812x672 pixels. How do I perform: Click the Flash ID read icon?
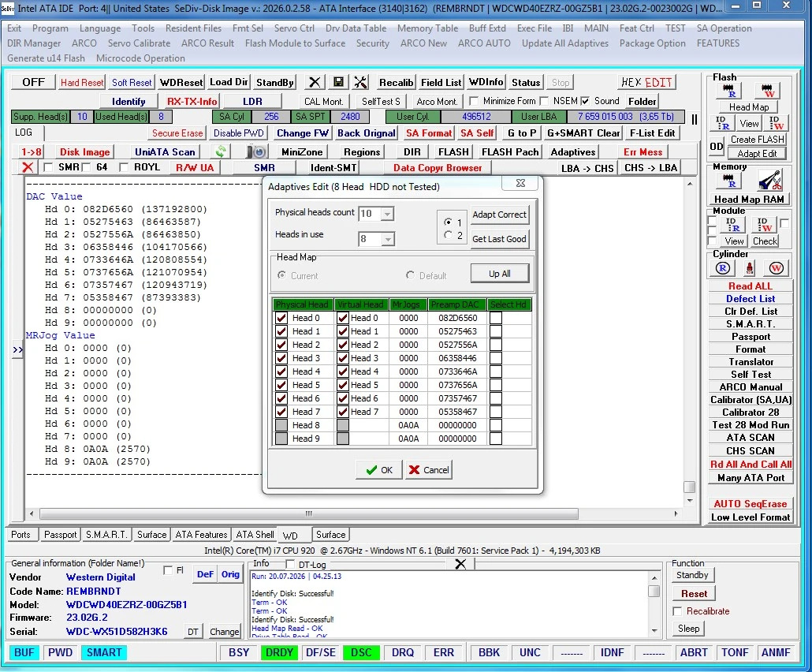[722, 123]
